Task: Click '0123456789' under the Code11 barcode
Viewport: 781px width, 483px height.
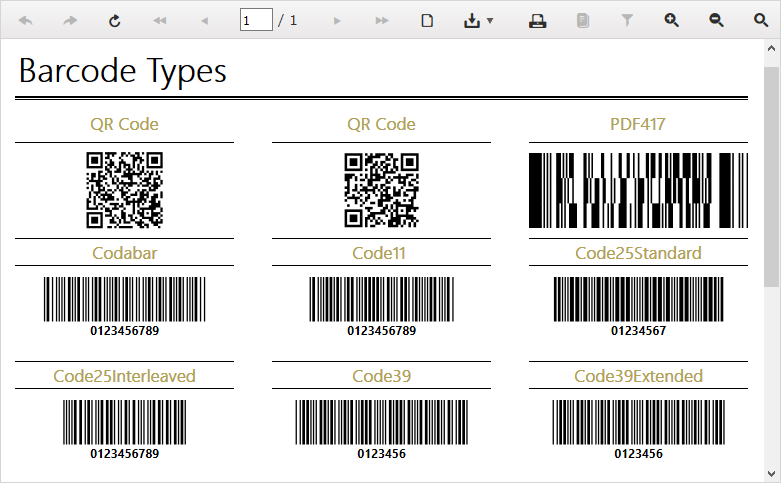Action: (382, 331)
